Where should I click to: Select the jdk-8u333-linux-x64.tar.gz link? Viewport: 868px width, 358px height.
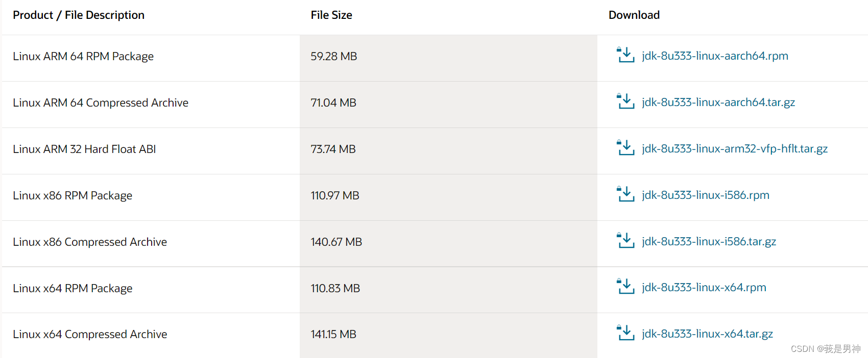click(x=708, y=334)
